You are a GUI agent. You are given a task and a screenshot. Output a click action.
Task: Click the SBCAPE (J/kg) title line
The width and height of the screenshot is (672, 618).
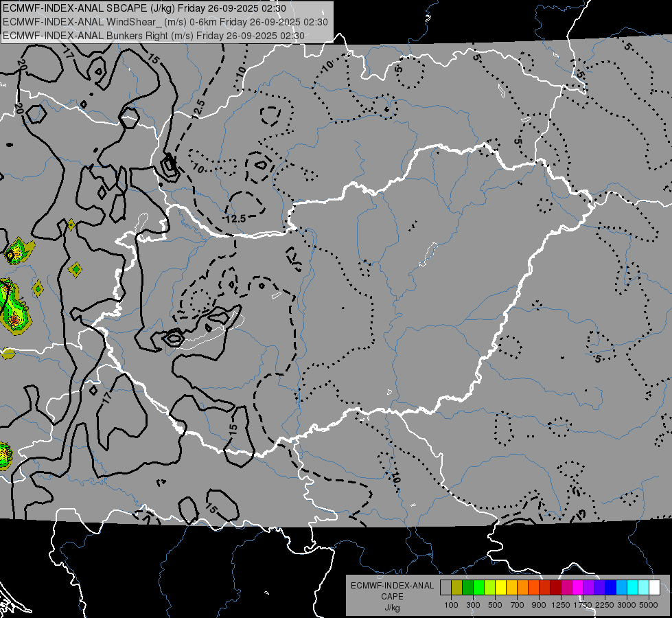point(144,8)
